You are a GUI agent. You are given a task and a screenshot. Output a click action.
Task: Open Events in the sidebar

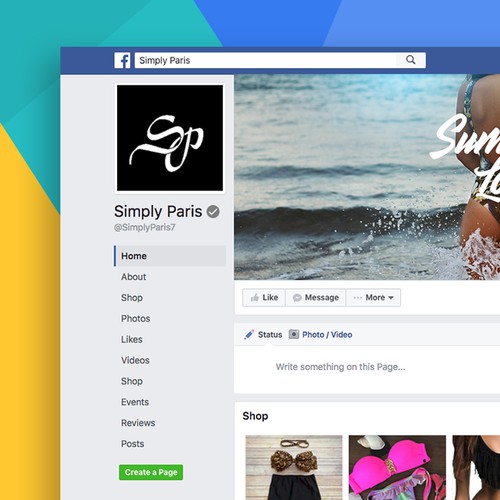[135, 402]
